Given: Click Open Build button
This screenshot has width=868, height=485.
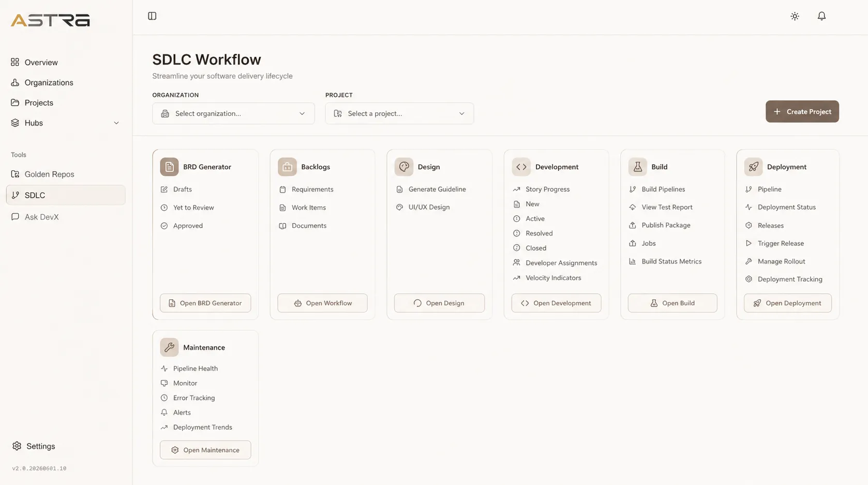Looking at the screenshot, I should coord(672,303).
